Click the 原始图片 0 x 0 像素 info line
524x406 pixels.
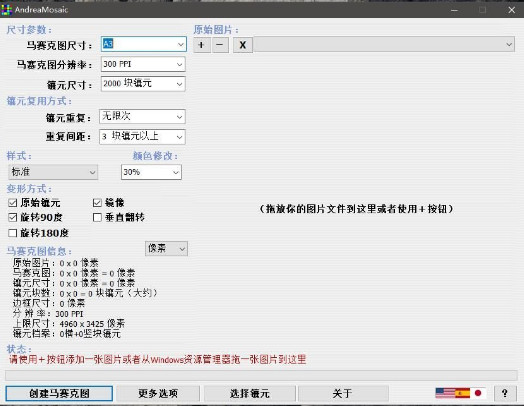point(55,263)
